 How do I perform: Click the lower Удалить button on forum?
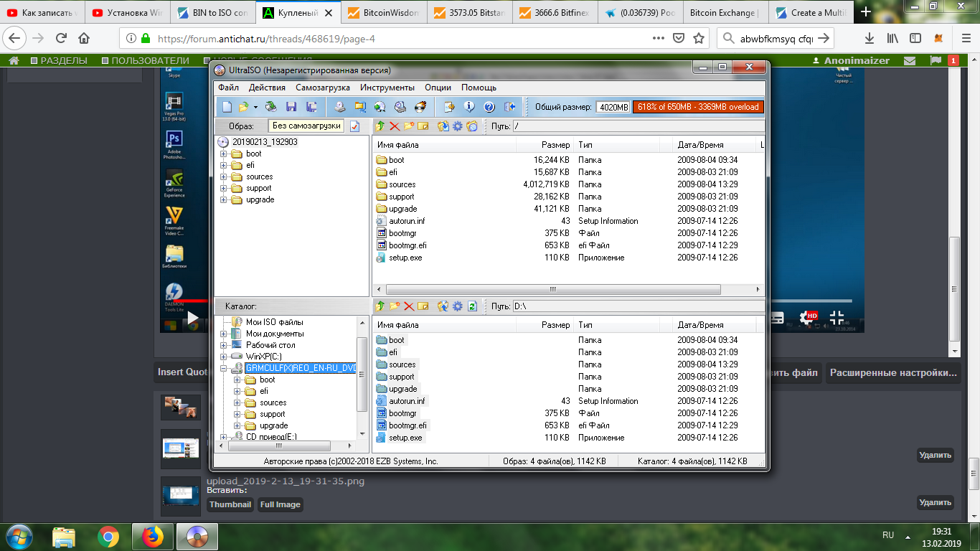click(x=936, y=502)
